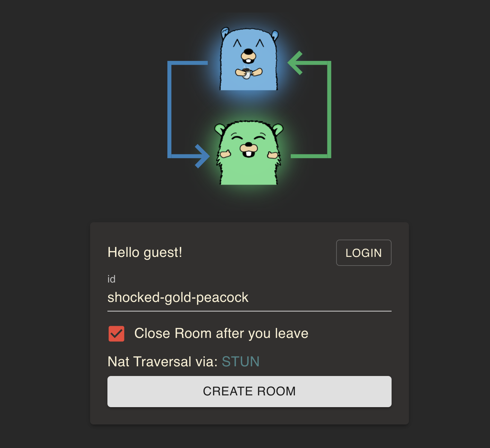Click the green smiling gopher
490x448 pixels.
point(249,153)
